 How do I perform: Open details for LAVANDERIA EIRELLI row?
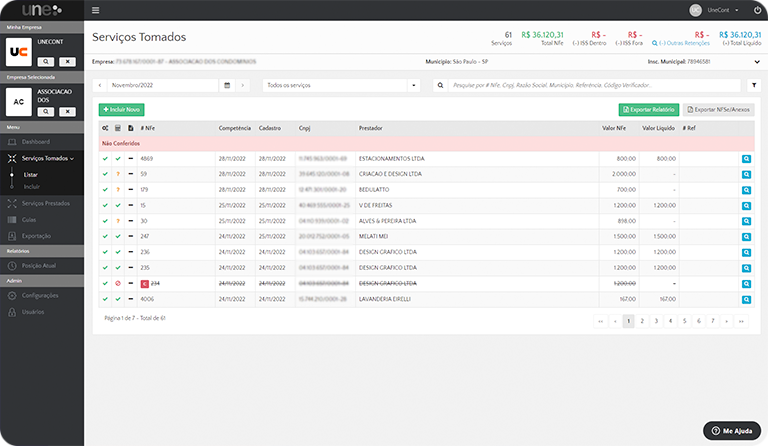[x=746, y=299]
